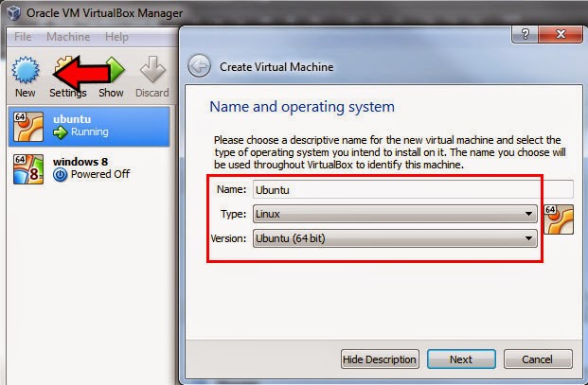
Task: Click the 'Running' status text
Action: tap(90, 132)
